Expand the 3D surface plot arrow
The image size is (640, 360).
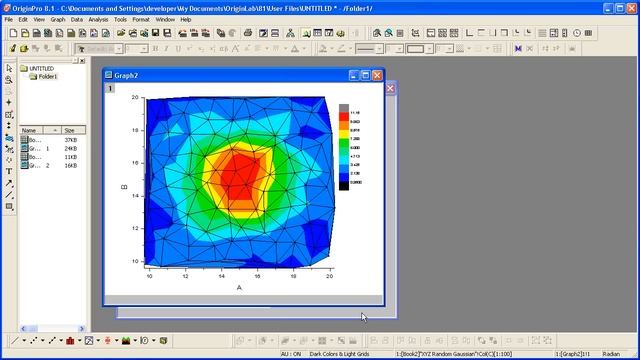[135, 340]
